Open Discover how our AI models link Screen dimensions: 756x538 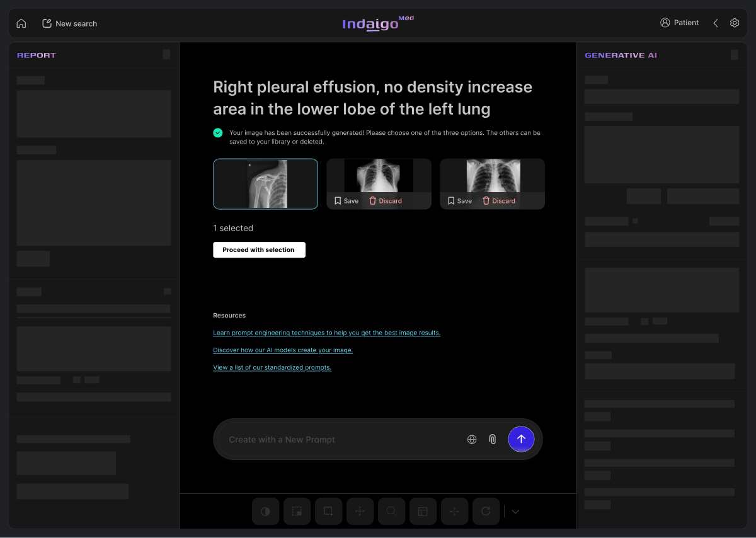283,350
